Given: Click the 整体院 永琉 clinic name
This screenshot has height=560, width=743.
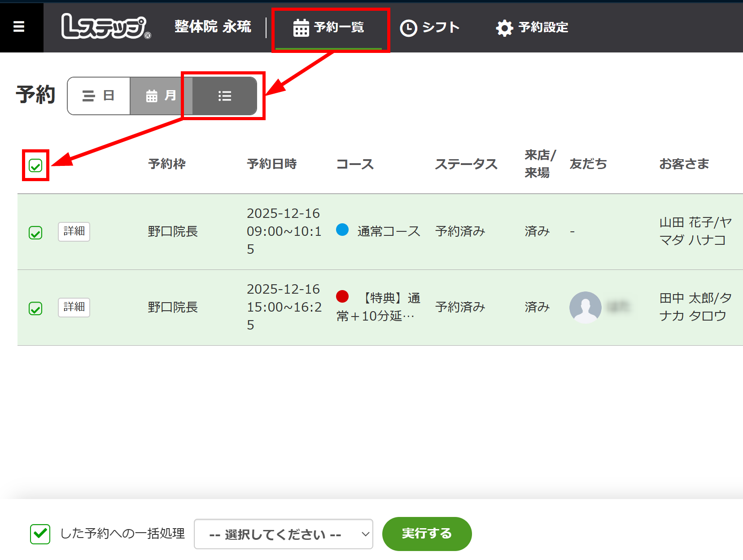Looking at the screenshot, I should pos(213,27).
